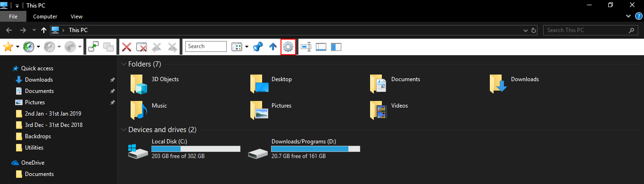Screen dimensions: 644x184
Task: Toggle the preview pane layout icon
Action: point(321,47)
